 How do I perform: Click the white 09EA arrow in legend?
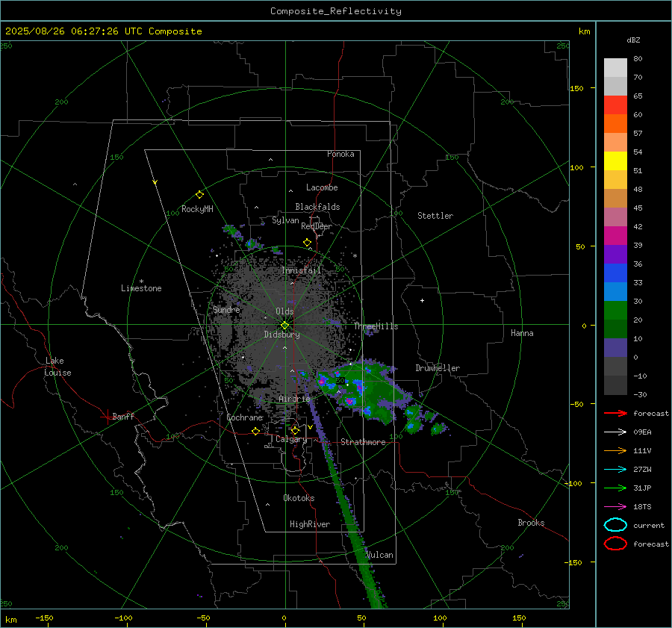click(x=615, y=432)
